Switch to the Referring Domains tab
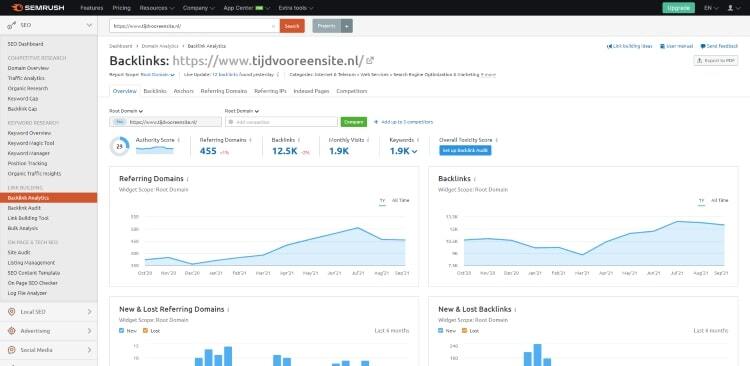This screenshot has height=366, width=750. pos(224,91)
